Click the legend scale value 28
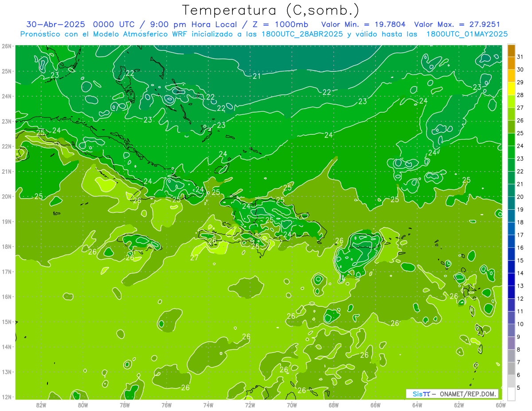The width and height of the screenshot is (532, 411). click(520, 95)
